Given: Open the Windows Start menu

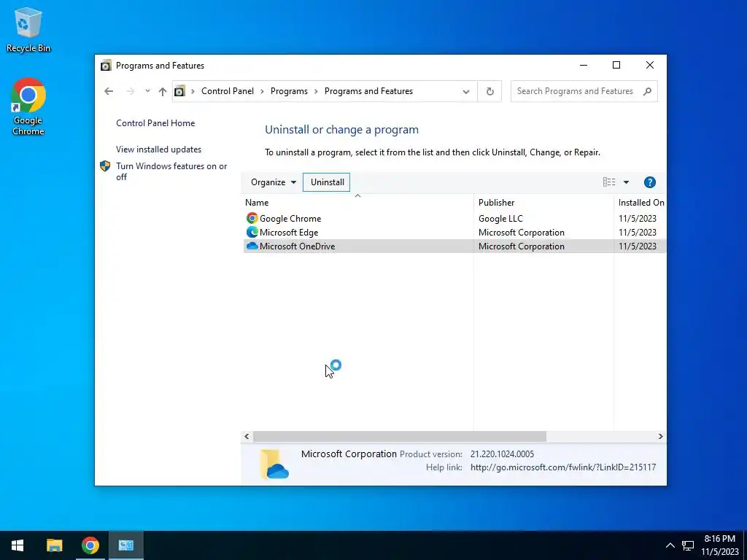Looking at the screenshot, I should point(18,545).
